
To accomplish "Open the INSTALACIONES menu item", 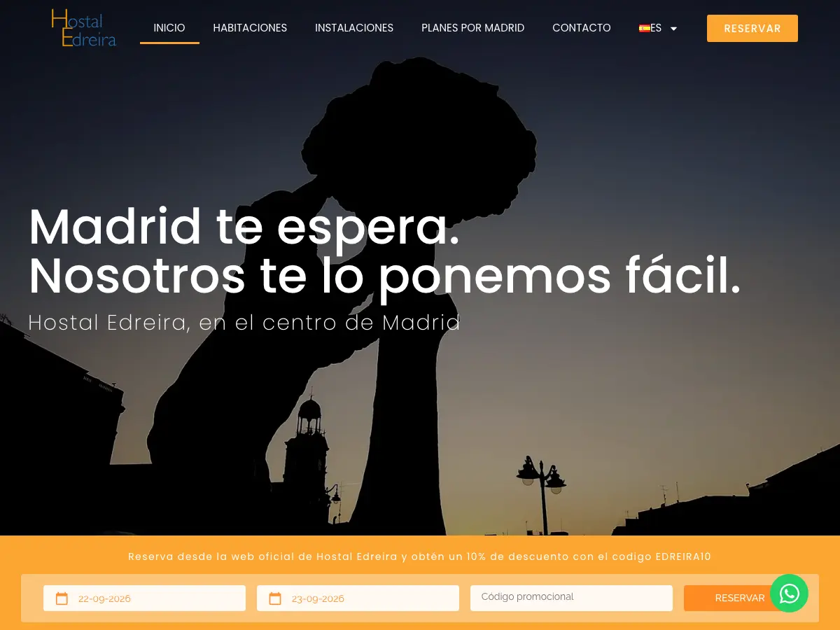I will (x=354, y=28).
